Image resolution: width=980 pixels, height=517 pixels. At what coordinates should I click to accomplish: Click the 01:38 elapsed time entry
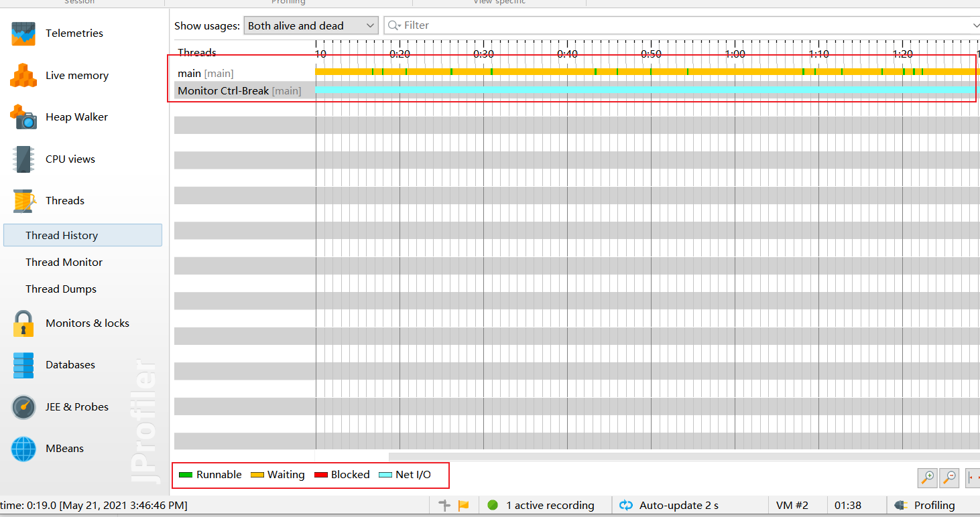(848, 506)
